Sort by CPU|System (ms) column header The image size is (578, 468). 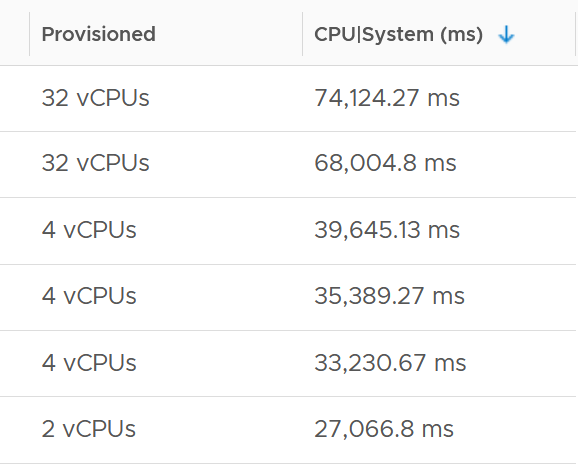(398, 34)
